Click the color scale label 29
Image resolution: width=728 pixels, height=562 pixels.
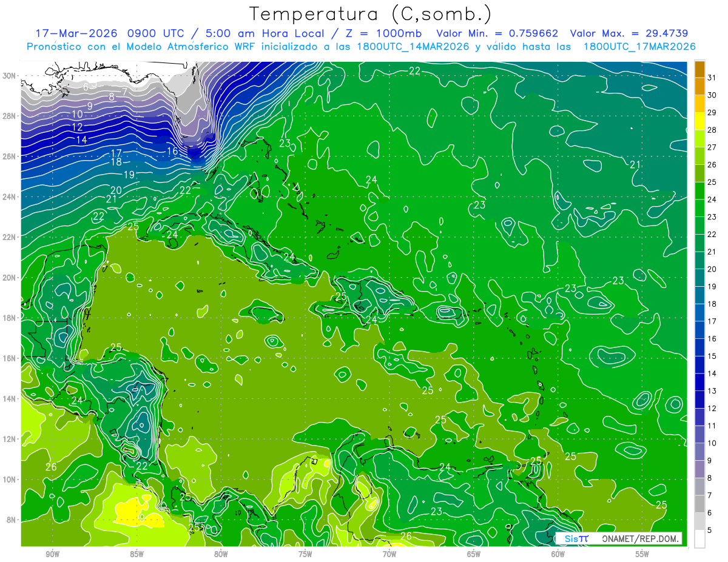point(712,112)
